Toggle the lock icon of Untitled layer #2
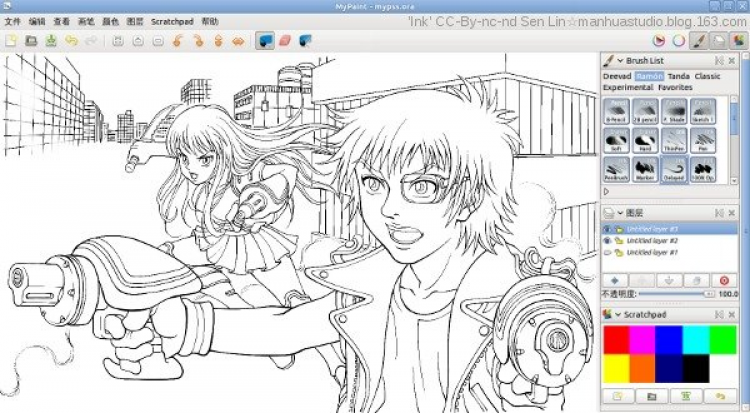Screen dimensions: 750x413 tap(619, 241)
